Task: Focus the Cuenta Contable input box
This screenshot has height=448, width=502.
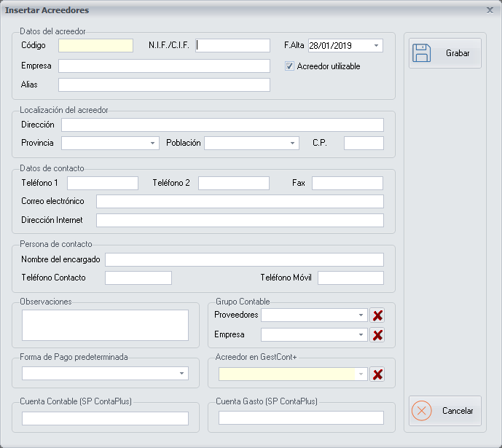Action: click(x=105, y=418)
